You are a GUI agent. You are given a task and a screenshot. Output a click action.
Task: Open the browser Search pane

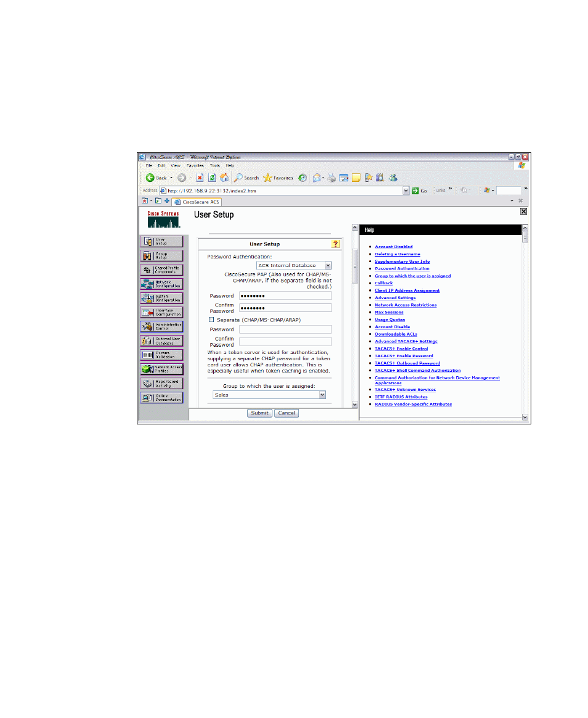coord(247,178)
